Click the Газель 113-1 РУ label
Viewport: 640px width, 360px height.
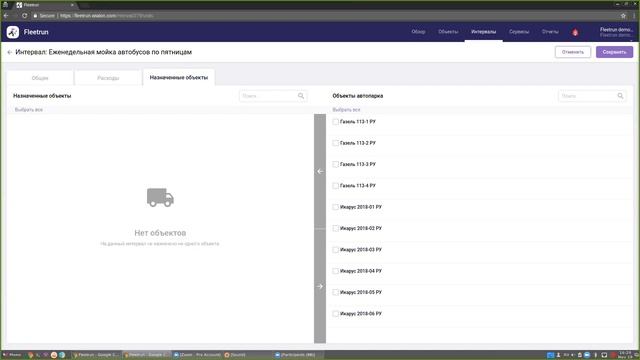pyautogui.click(x=358, y=122)
